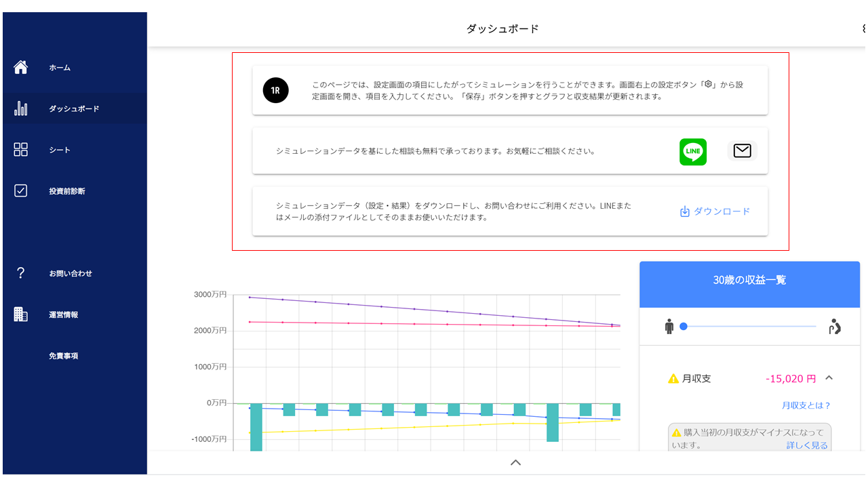Open 運営情報 in the sidebar

[63, 314]
